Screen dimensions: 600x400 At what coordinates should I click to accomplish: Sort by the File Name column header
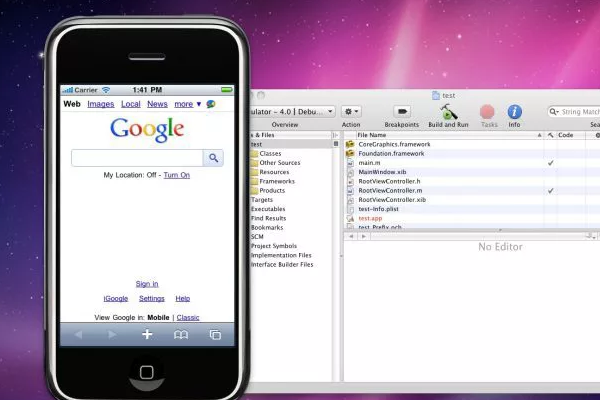click(449, 135)
